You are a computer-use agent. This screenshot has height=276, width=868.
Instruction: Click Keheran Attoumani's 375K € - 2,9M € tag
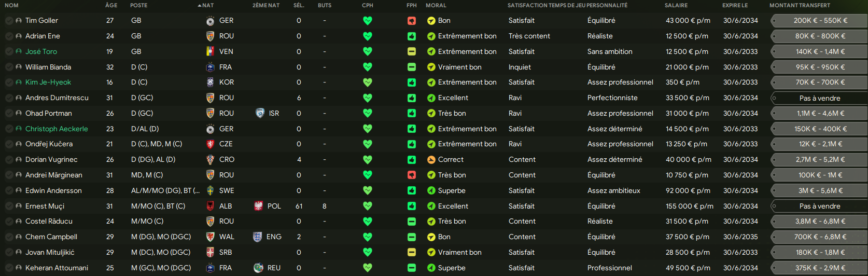coord(819,268)
